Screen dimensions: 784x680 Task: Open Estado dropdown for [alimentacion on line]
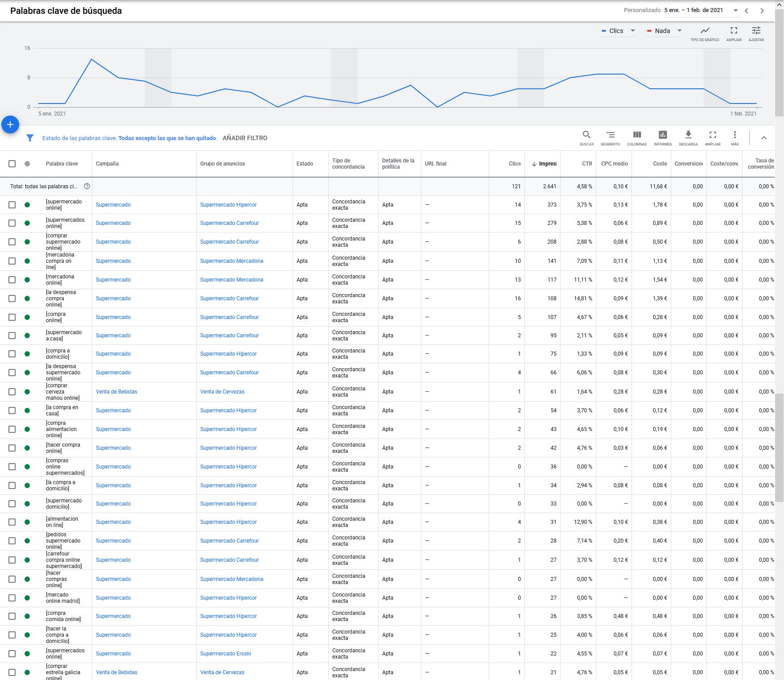click(302, 522)
